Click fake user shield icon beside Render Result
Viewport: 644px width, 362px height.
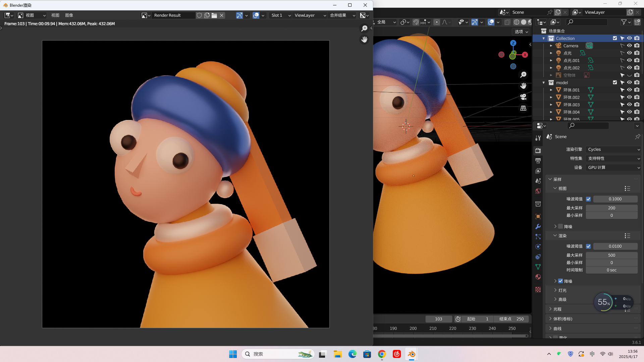tap(199, 15)
